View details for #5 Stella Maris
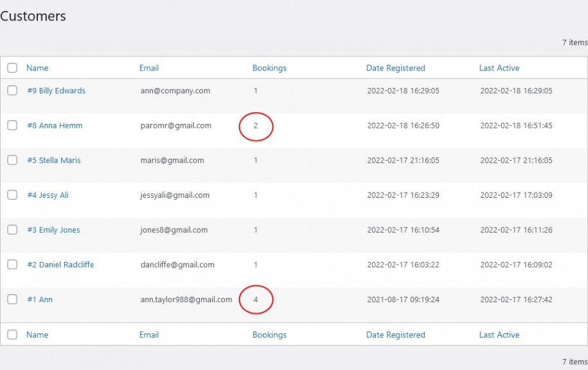The image size is (588, 370). [55, 160]
